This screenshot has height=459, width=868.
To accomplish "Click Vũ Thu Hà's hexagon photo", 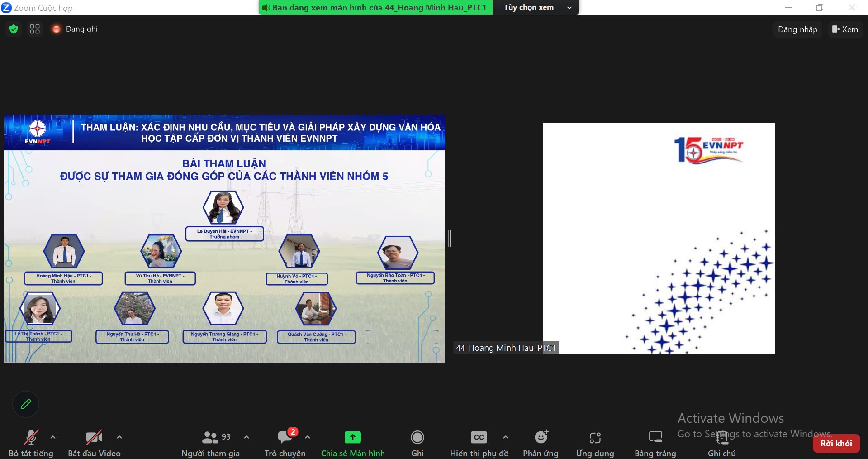I will [x=161, y=251].
